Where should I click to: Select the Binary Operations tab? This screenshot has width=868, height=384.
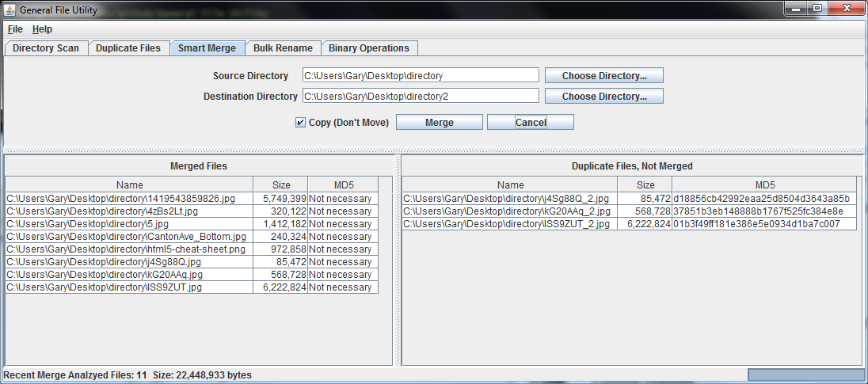click(369, 48)
